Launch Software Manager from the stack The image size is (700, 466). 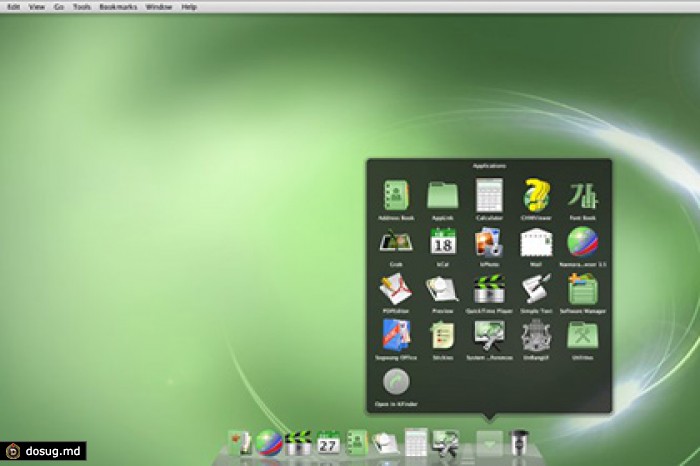pos(583,289)
